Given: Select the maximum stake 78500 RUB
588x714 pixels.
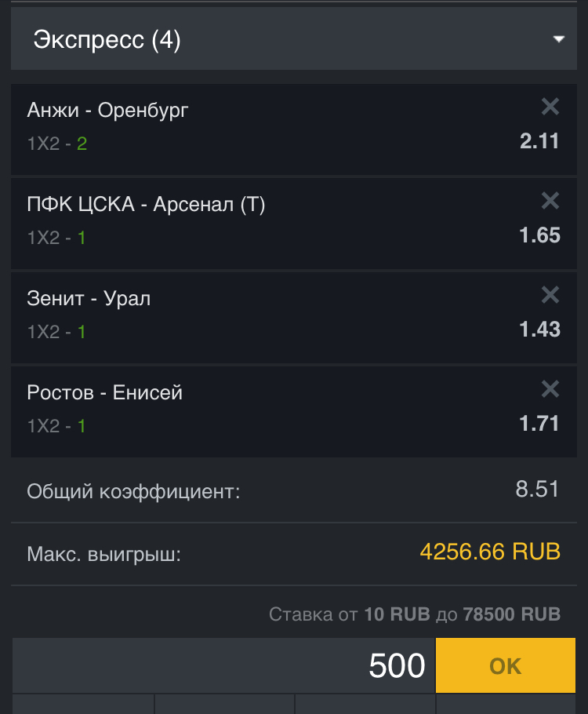Looking at the screenshot, I should (x=511, y=614).
